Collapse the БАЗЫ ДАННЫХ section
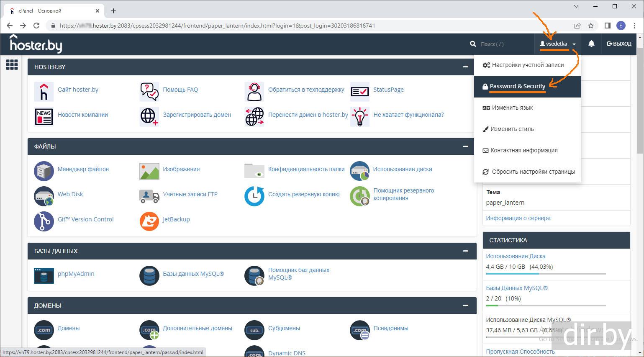 click(x=465, y=251)
